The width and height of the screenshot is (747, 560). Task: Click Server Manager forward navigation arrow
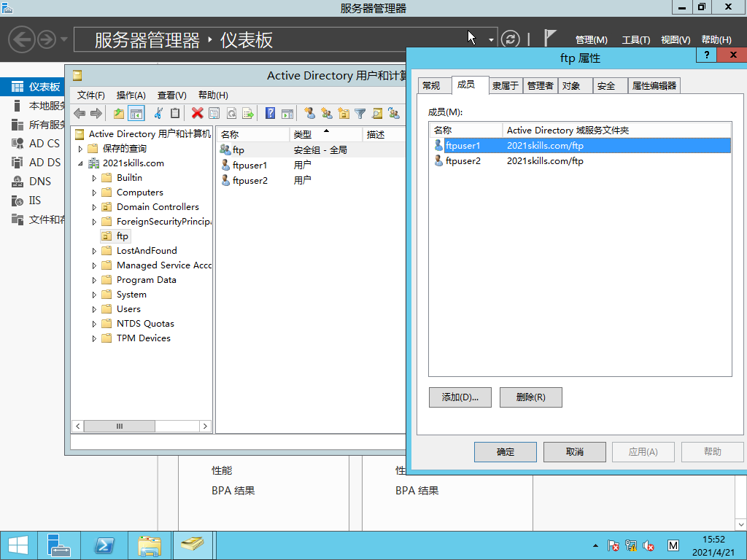47,39
